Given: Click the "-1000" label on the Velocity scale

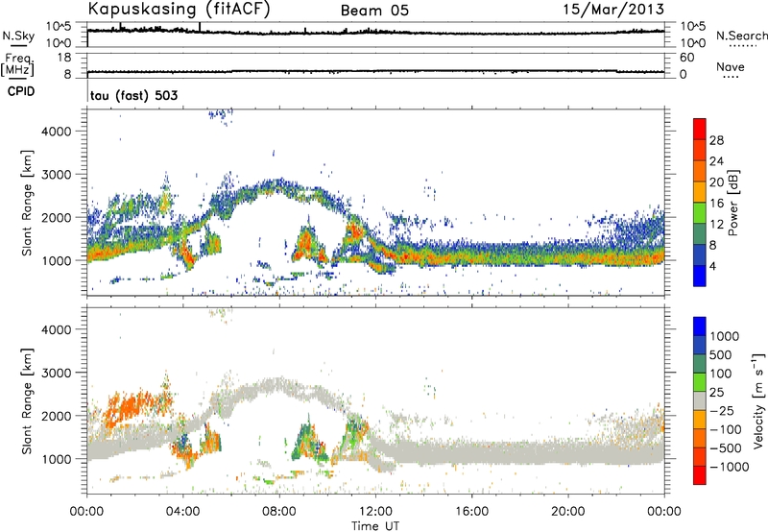Looking at the screenshot, I should [x=729, y=467].
